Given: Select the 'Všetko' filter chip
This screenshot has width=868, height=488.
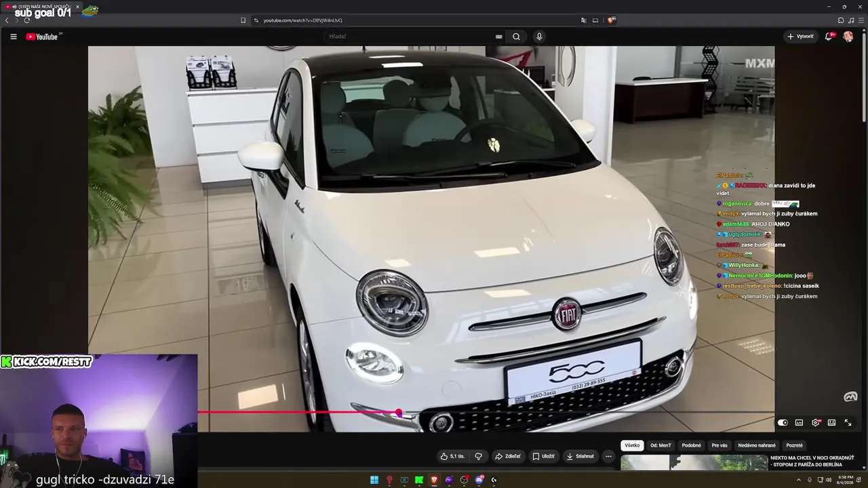Looking at the screenshot, I should tap(632, 445).
